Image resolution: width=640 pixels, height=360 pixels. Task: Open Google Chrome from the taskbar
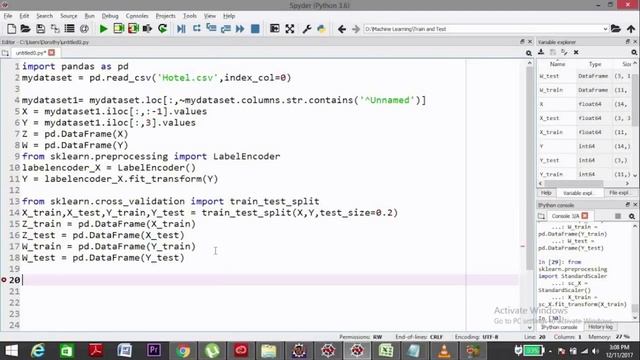pos(183,351)
